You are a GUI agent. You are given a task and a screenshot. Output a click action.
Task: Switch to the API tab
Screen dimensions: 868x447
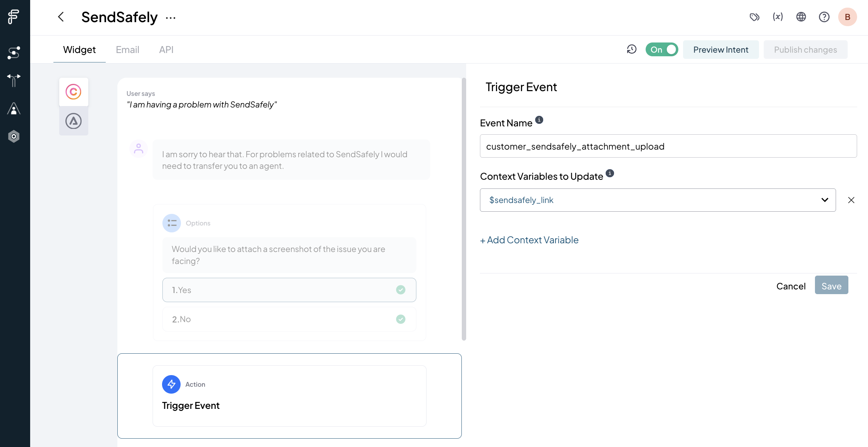click(x=166, y=49)
